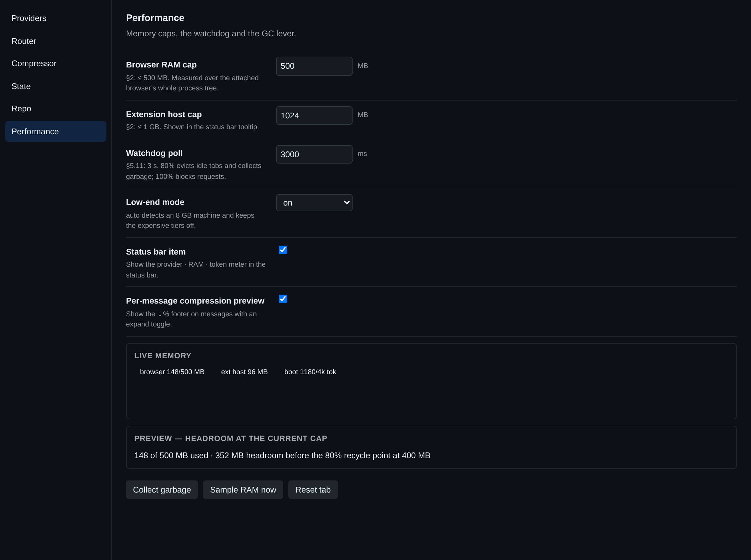Click the Watchdog poll input
Screen dimensions: 751x560
click(x=314, y=154)
